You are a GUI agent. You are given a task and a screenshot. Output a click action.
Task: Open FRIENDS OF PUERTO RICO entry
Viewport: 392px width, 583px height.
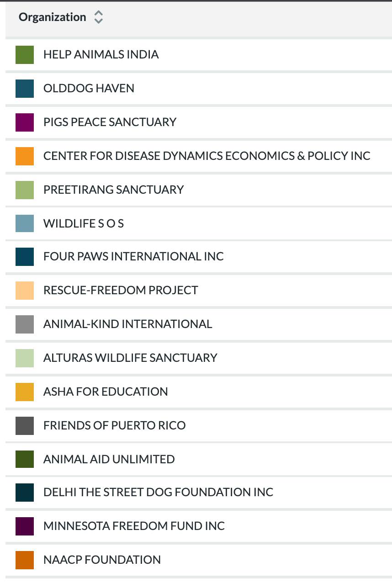tap(114, 425)
